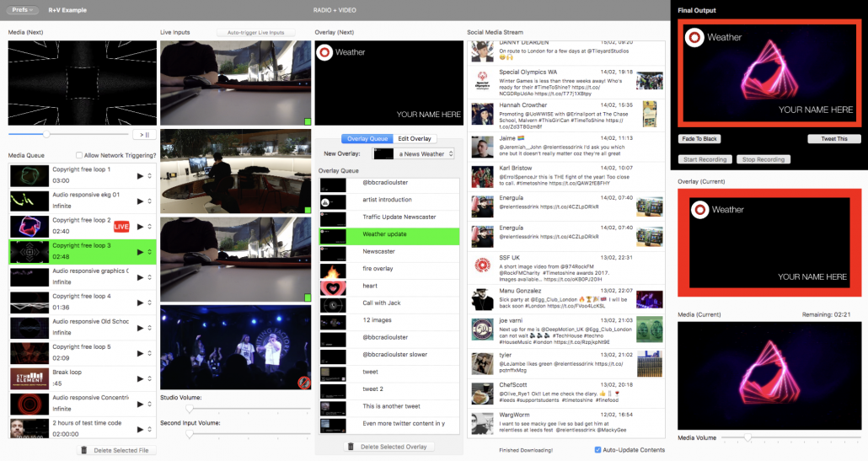Image resolution: width=868 pixels, height=461 pixels.
Task: Select the heart overlay thumbnail icon
Action: coord(333,287)
